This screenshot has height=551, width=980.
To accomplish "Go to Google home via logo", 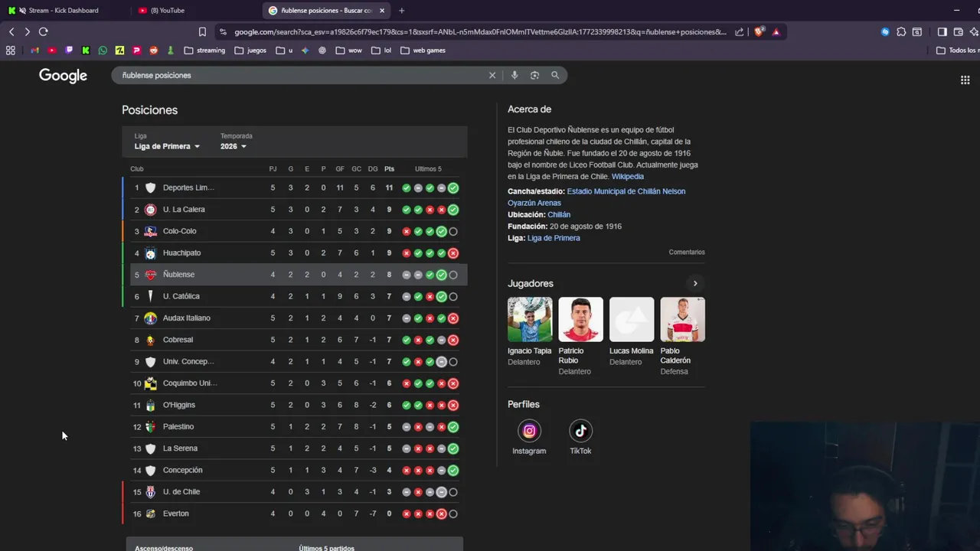I will point(63,76).
